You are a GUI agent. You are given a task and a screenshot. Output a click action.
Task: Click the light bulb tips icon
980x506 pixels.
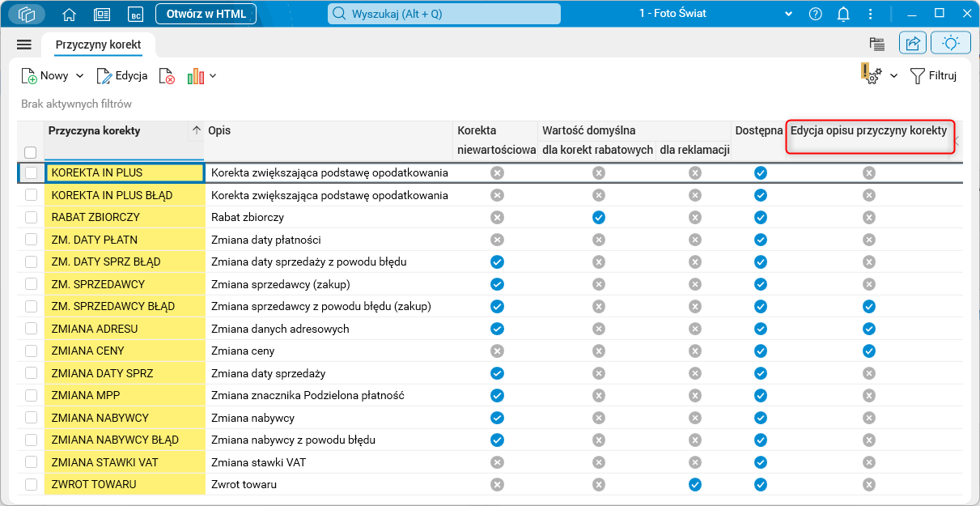tap(951, 44)
